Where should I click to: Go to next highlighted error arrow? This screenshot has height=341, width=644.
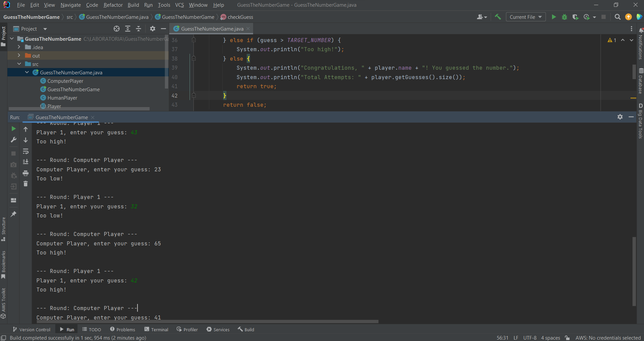coord(632,40)
